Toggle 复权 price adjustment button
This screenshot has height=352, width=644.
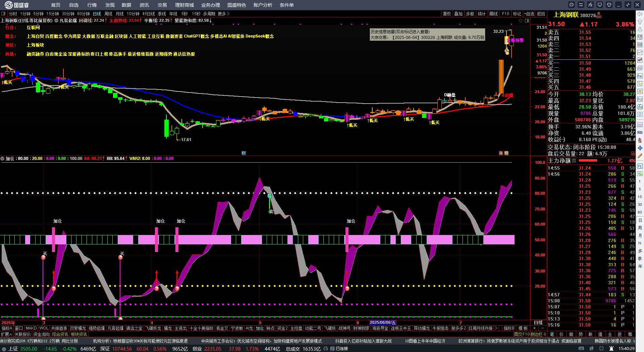coord(447,14)
